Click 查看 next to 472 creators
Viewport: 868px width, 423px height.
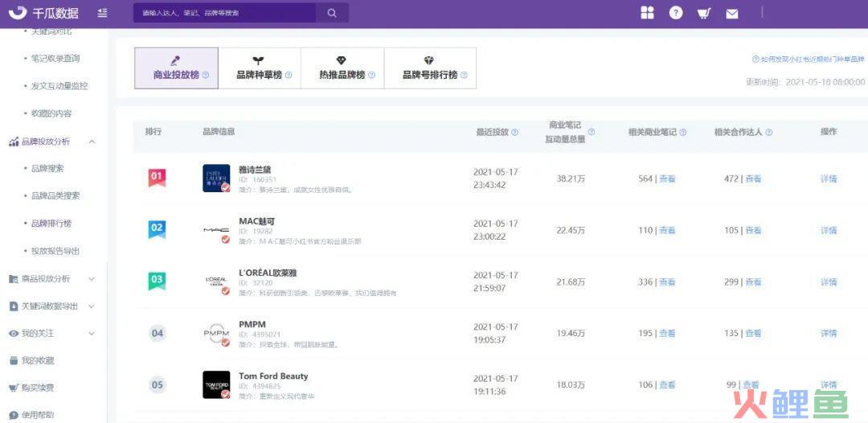click(x=753, y=179)
